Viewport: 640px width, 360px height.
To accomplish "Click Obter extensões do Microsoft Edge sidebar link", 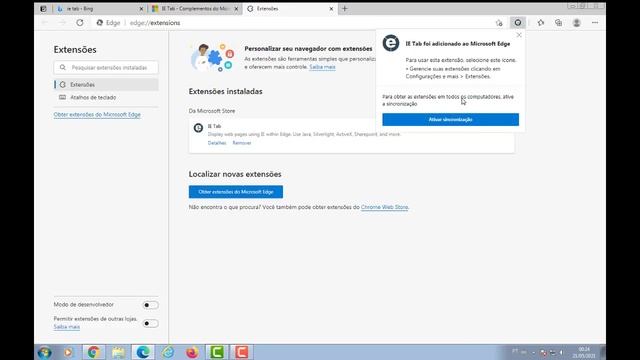I will (x=97, y=115).
